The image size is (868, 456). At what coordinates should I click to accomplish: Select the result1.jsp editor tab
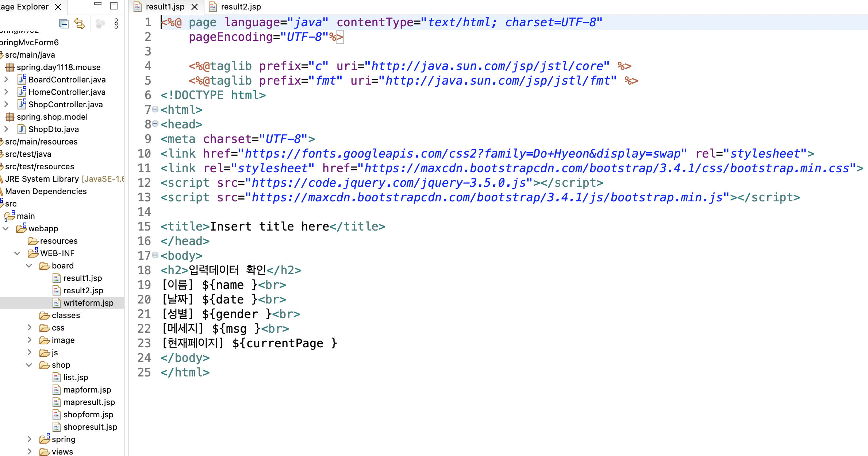coord(165,7)
